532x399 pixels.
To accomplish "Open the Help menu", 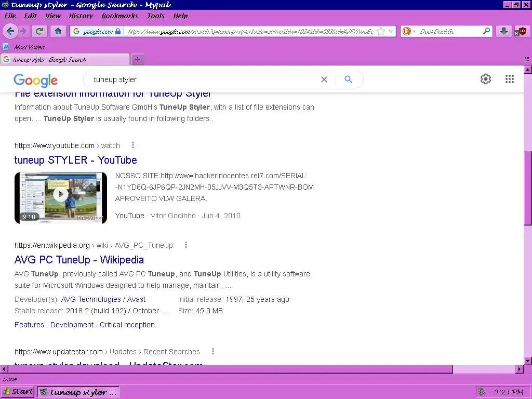I will coord(180,16).
